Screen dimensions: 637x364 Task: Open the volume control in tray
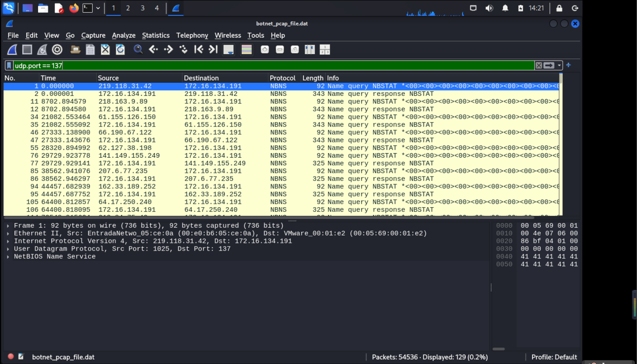(x=489, y=8)
